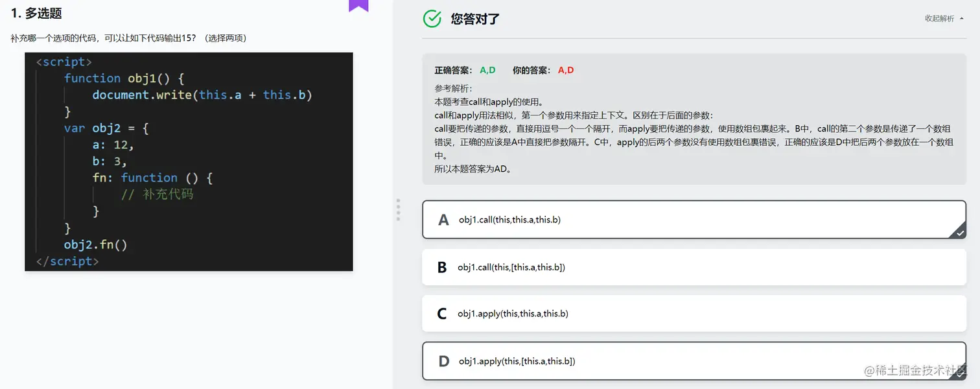980x389 pixels.
Task: Click the 你的答案 A,D text
Action: (x=543, y=70)
